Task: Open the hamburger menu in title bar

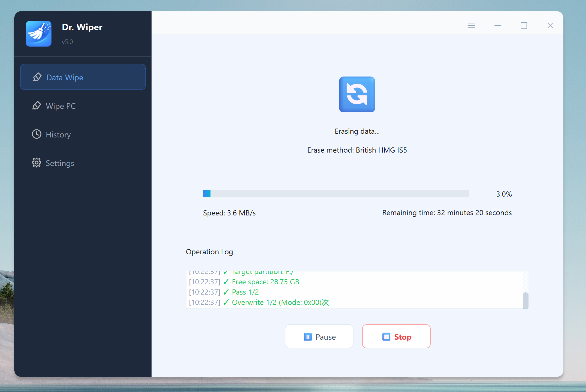Action: 471,25
